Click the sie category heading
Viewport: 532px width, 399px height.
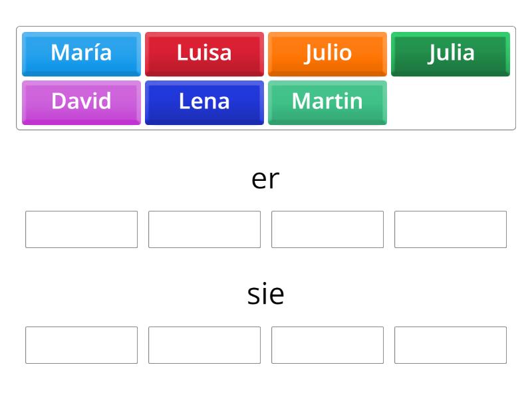[x=266, y=293]
